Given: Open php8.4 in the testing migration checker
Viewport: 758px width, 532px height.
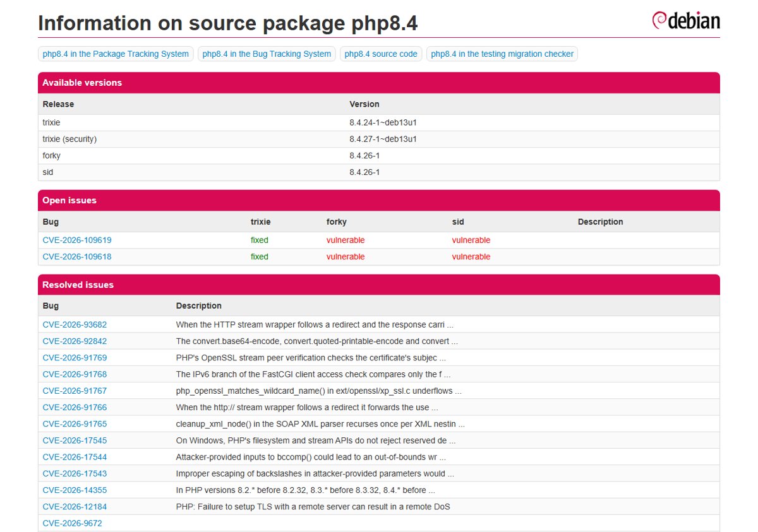Looking at the screenshot, I should [502, 54].
